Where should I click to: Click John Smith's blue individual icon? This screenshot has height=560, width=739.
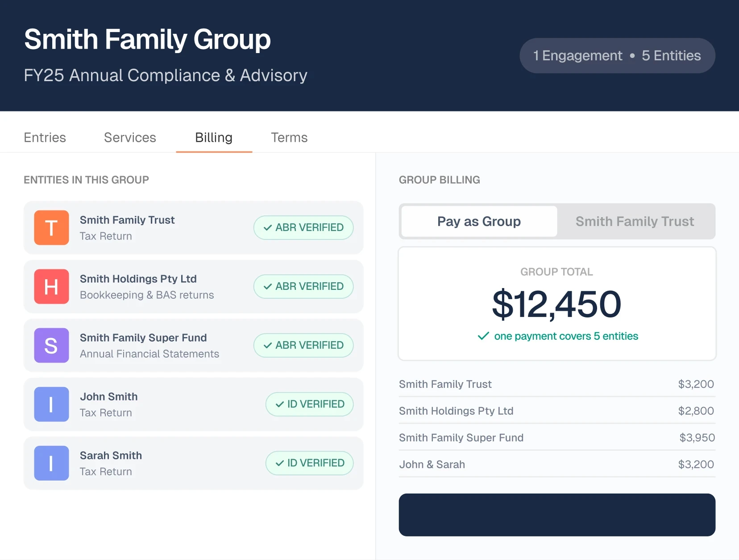[x=51, y=404]
